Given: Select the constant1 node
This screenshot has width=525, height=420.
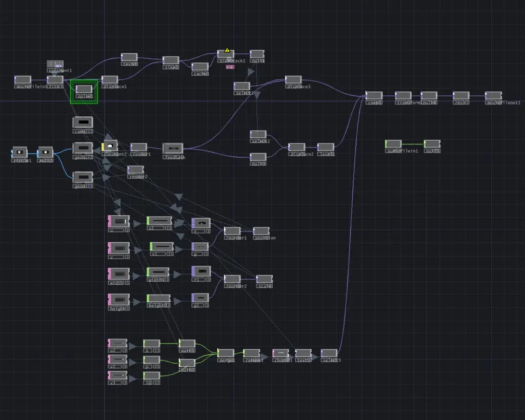Looking at the screenshot, I should (55, 64).
